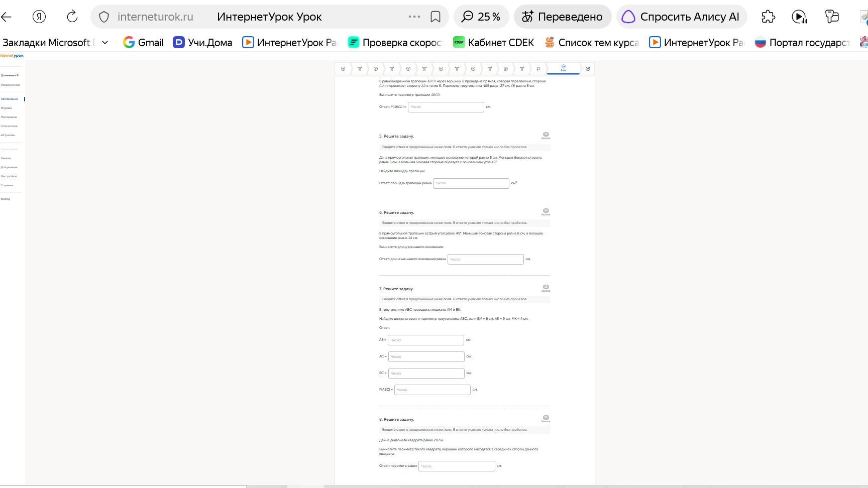This screenshot has height=488, width=868.
Task: Click the периметр равен answer field
Action: 457,466
